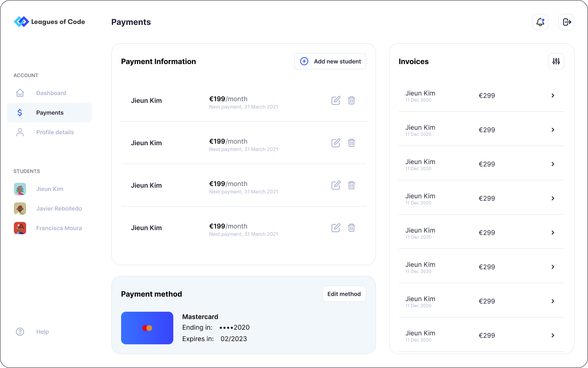Viewport: 588px width, 368px height.
Task: Expand the first invoice chevron arrow
Action: 553,95
